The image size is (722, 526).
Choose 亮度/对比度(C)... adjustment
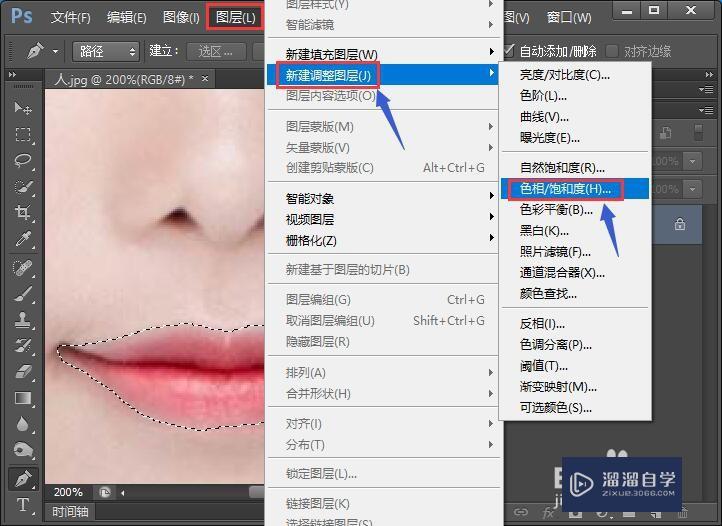(x=575, y=75)
